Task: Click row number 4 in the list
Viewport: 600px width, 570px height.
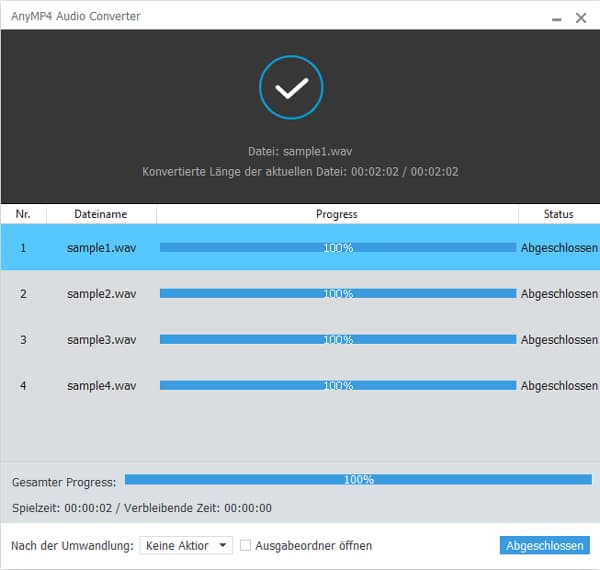Action: click(23, 386)
